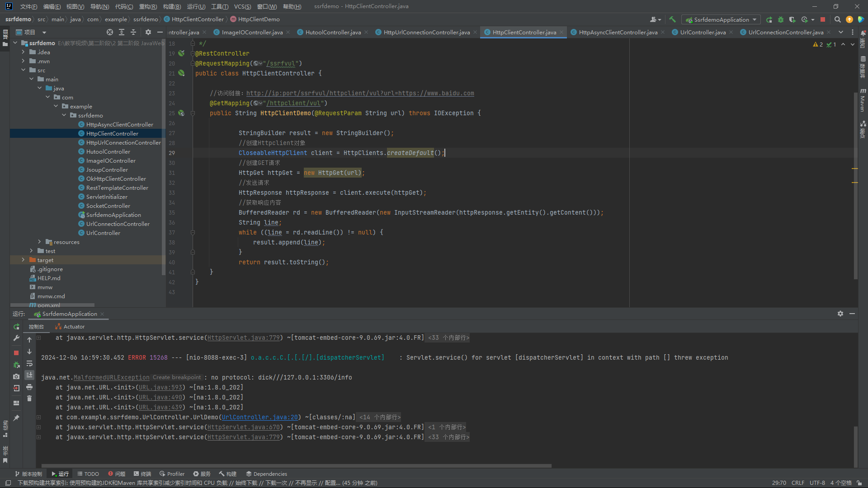Select the Debug bug icon
The image size is (868, 488).
(x=781, y=20)
